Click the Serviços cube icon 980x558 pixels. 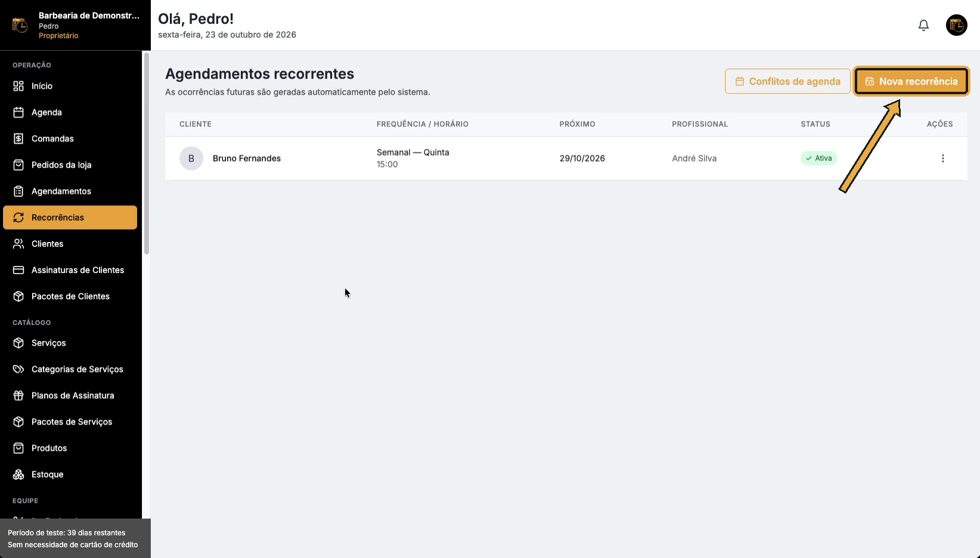[x=18, y=343]
